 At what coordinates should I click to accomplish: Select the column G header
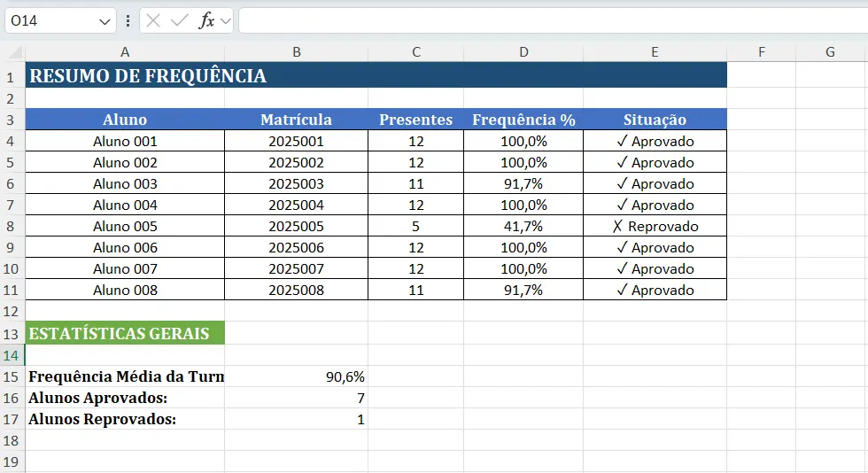(x=830, y=52)
